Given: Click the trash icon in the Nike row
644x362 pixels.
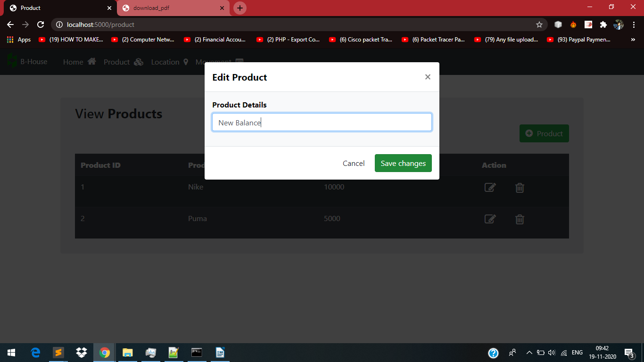Looking at the screenshot, I should point(520,188).
